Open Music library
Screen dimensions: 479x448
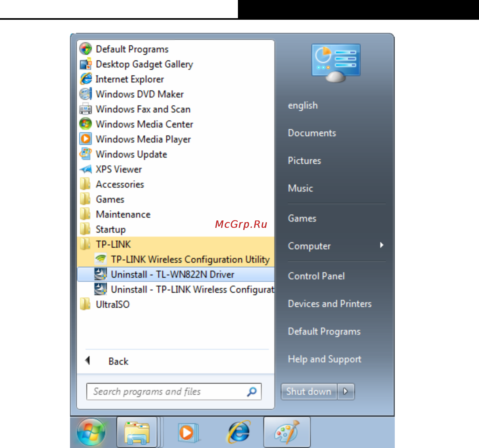(x=300, y=188)
